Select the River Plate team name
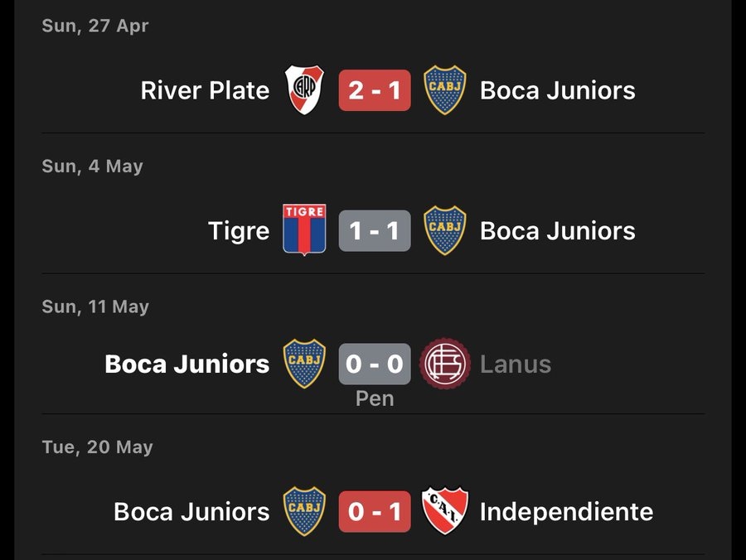Screen dimensions: 746x560 (205, 90)
